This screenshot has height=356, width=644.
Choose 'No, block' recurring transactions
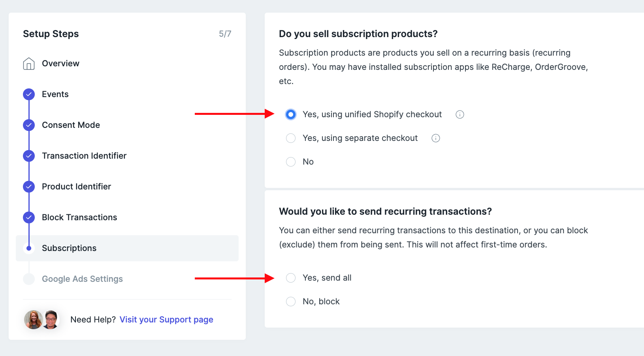click(x=291, y=302)
